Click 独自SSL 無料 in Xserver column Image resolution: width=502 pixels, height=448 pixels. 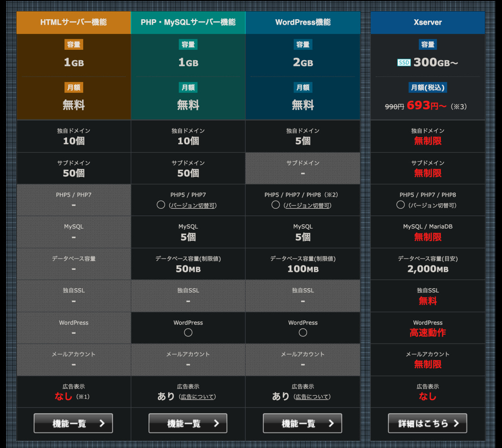click(x=428, y=296)
